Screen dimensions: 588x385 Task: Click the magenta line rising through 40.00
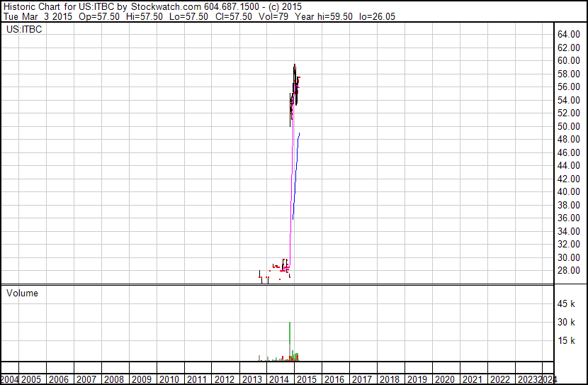tap(292, 191)
